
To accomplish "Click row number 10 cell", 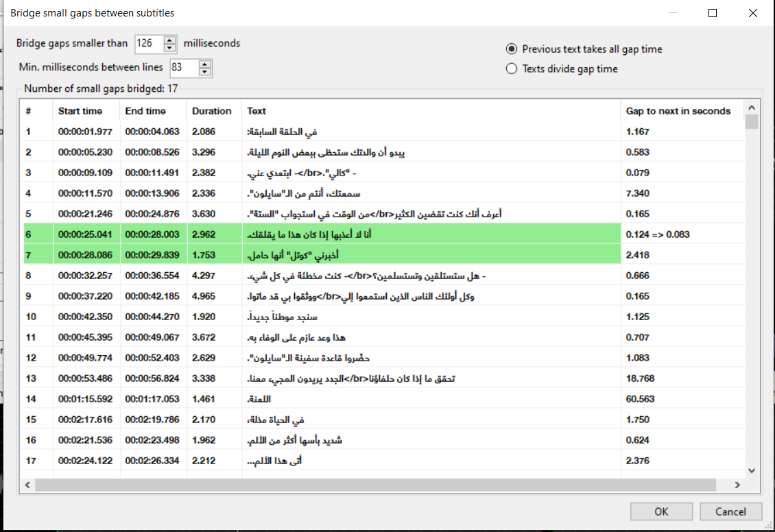I will [31, 317].
